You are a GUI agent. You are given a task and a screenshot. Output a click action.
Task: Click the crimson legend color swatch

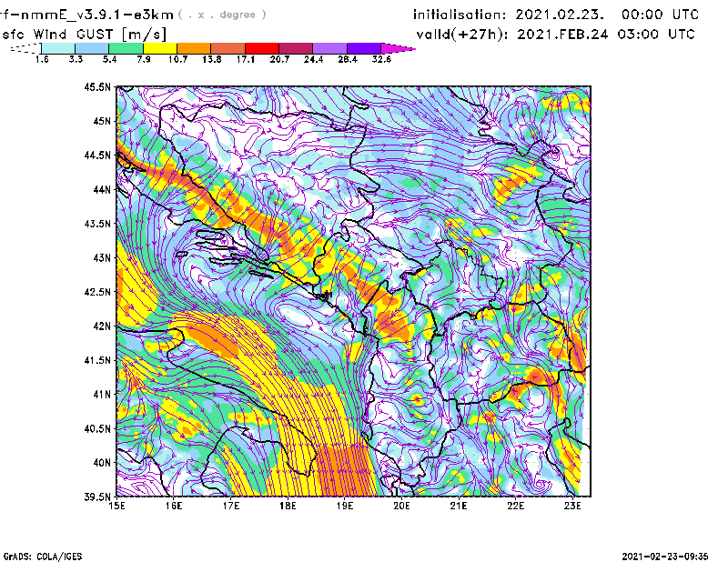click(296, 49)
